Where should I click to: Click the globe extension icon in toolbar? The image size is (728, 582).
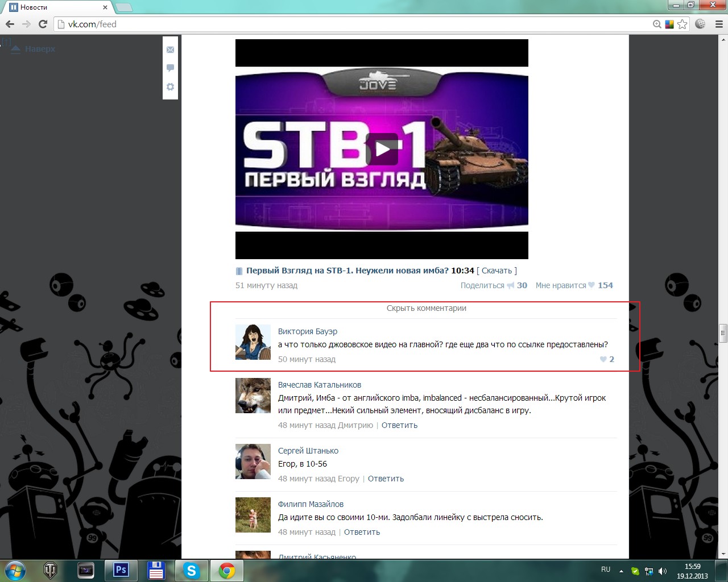pyautogui.click(x=701, y=24)
